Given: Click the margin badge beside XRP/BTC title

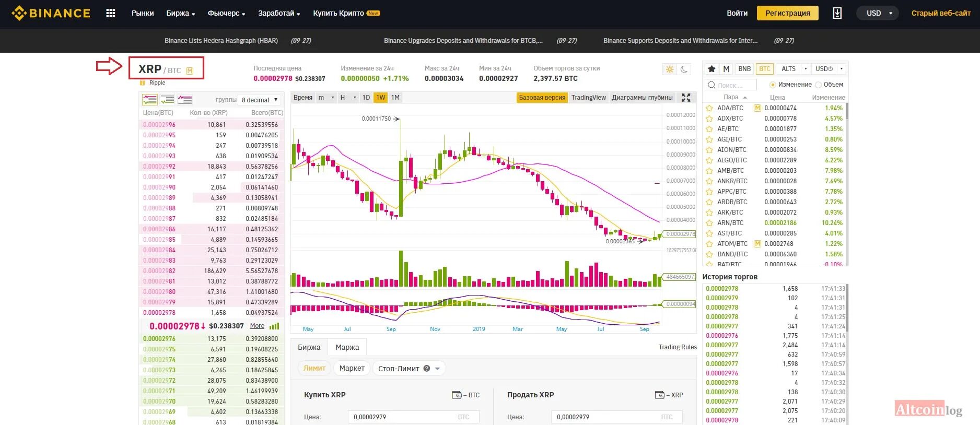Looking at the screenshot, I should (190, 71).
